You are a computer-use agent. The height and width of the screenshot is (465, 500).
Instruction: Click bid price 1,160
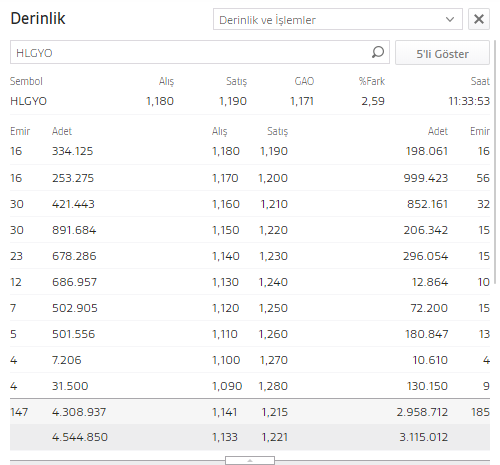point(226,204)
